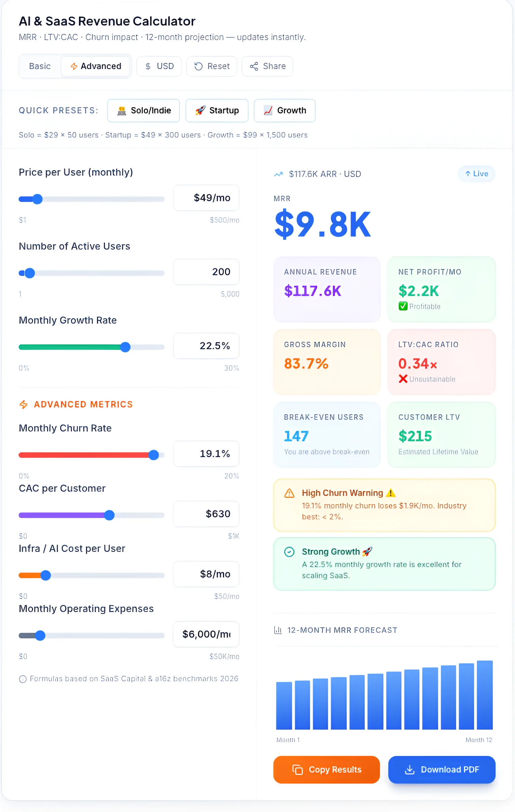Image resolution: width=515 pixels, height=812 pixels.
Task: Click the Copy Results button
Action: tap(326, 769)
